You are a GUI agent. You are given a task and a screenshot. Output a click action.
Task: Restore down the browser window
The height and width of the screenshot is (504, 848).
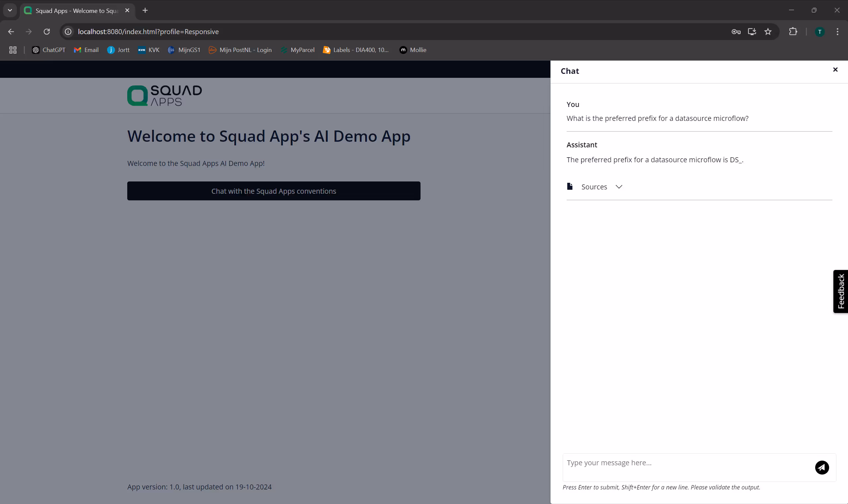[814, 10]
